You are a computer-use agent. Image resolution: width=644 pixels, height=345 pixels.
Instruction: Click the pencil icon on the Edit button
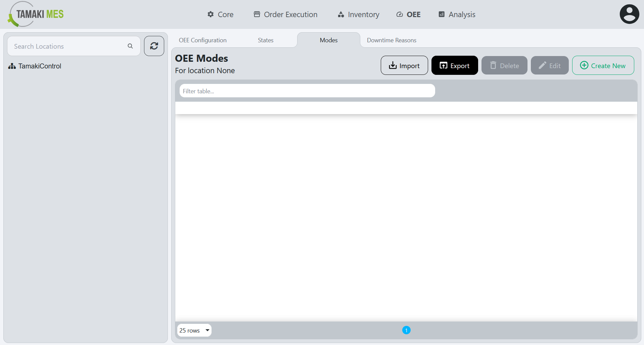(543, 65)
